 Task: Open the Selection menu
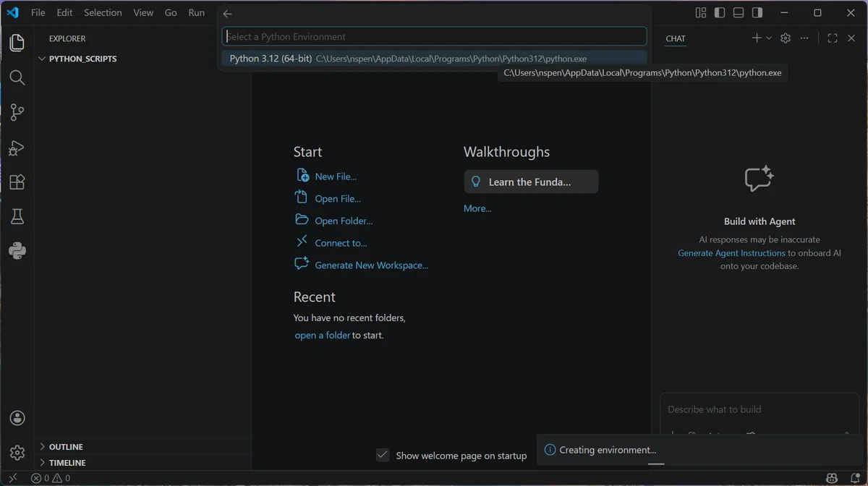pos(103,13)
